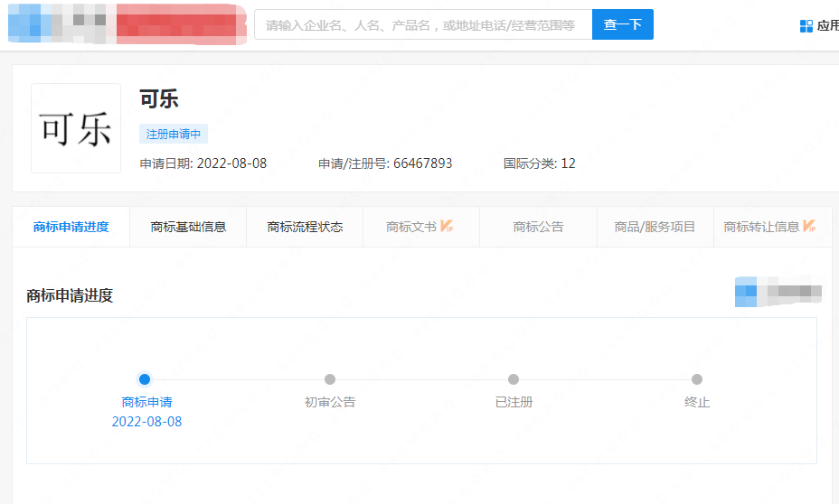Click the 可乐 trademark logo image

76,128
